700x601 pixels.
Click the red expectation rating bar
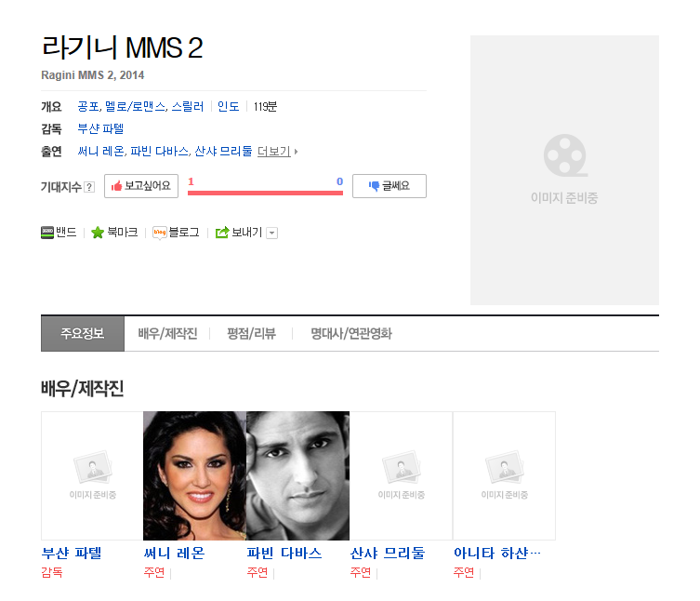(265, 193)
